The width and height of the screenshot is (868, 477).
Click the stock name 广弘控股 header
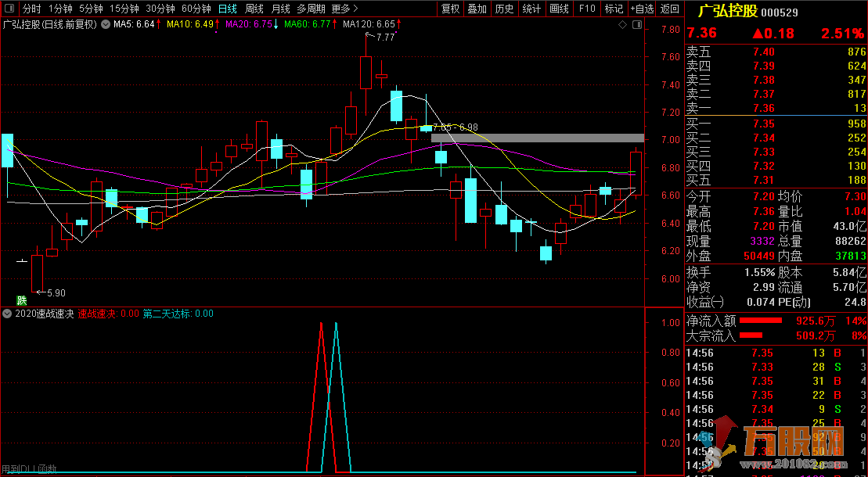(727, 12)
